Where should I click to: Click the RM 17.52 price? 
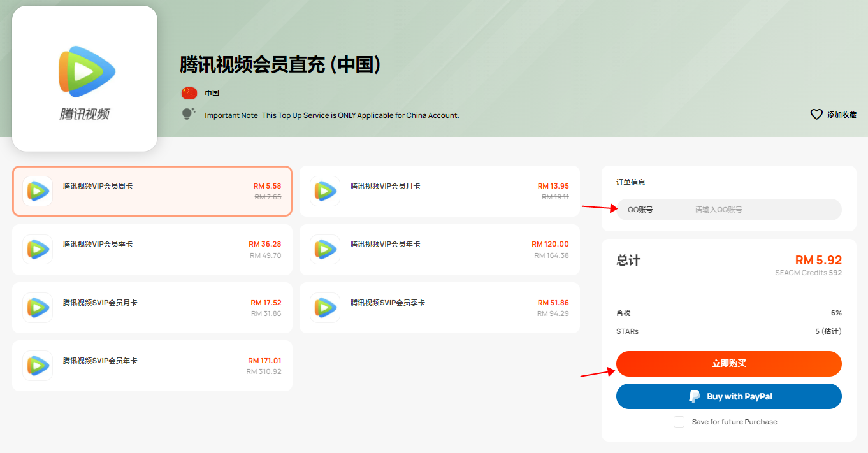pyautogui.click(x=266, y=303)
